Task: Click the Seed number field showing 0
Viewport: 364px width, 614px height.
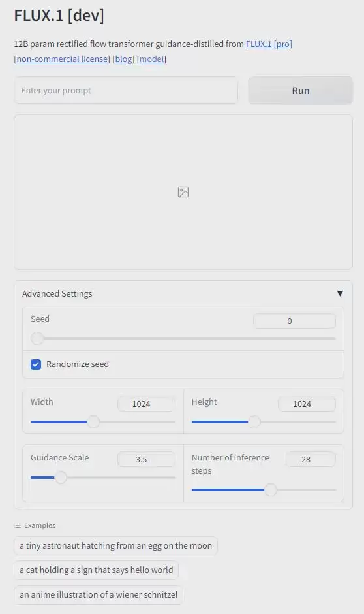Action: (x=294, y=321)
